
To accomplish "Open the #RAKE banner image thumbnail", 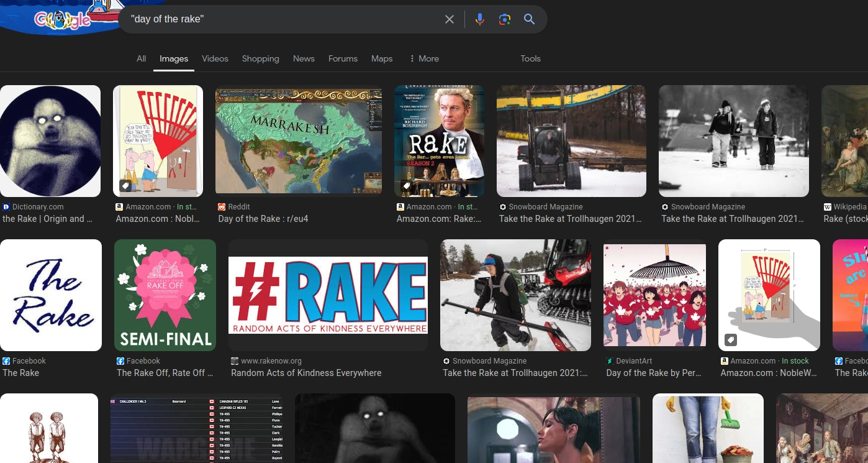I will click(328, 295).
